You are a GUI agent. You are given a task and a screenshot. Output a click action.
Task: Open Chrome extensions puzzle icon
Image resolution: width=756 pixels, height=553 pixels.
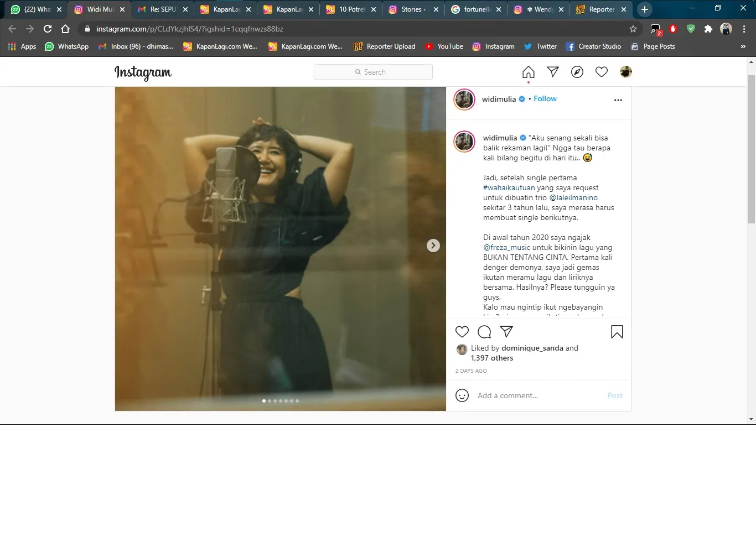[708, 29]
